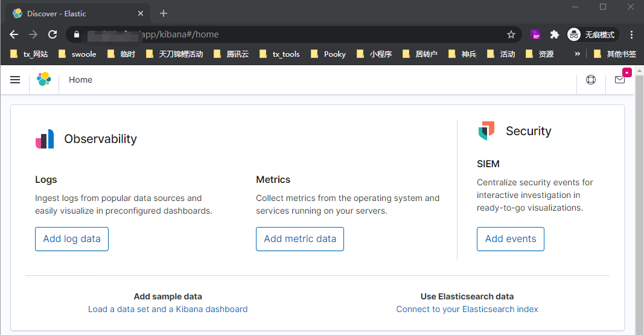Click the Add log data button
The height and width of the screenshot is (335, 644).
[x=72, y=239]
